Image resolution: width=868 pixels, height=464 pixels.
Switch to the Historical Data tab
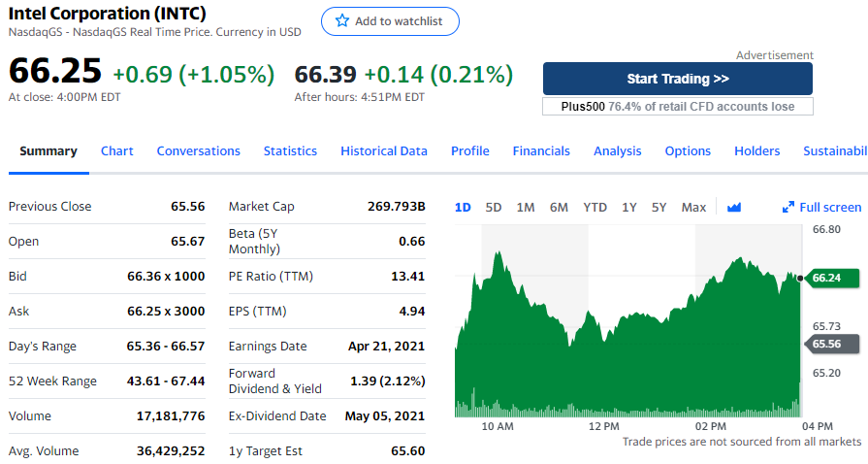[x=383, y=150]
